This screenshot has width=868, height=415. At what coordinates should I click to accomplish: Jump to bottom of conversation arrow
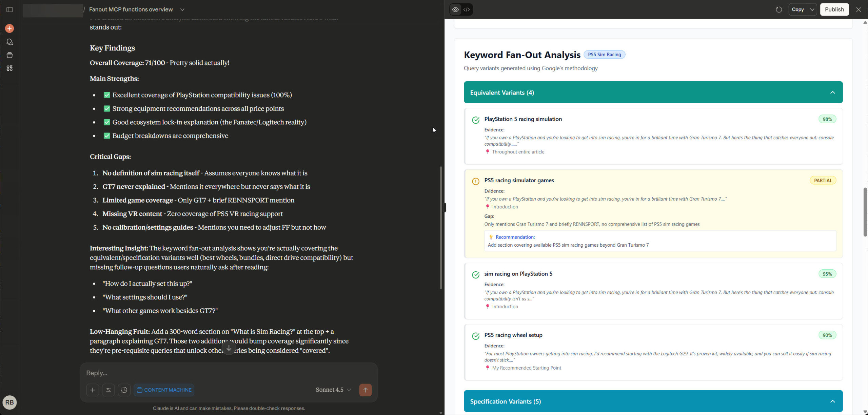229,348
